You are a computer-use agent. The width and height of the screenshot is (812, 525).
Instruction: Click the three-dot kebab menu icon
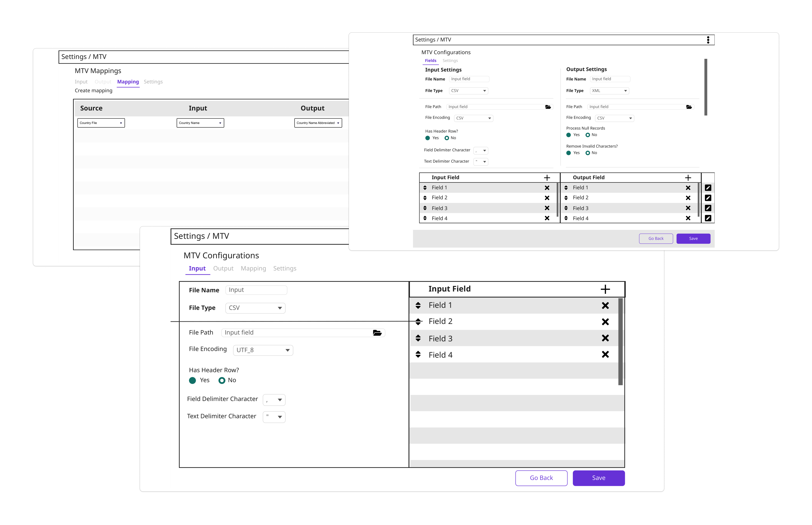coord(708,40)
